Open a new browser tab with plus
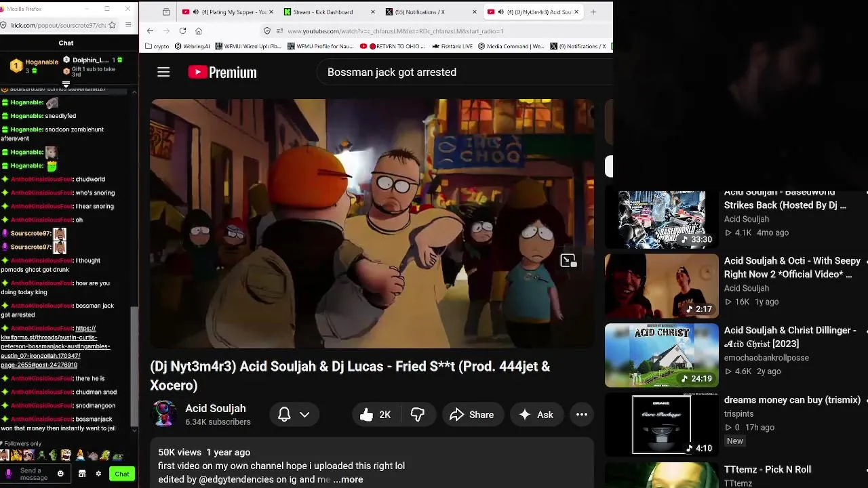Image resolution: width=868 pixels, height=488 pixels. [593, 12]
